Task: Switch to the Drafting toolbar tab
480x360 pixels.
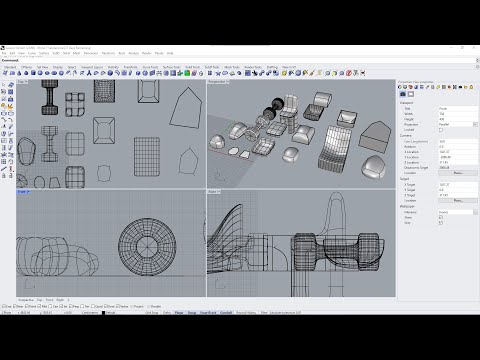Action: tap(272, 67)
